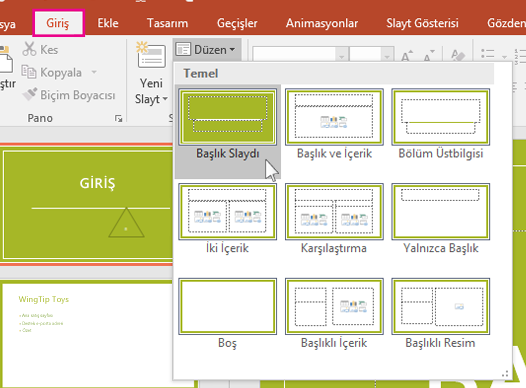Choose the Bölüm Üstbilgisi layout

440,124
